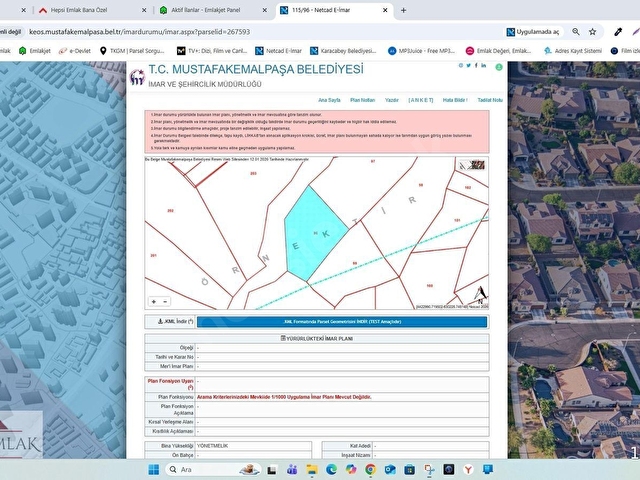Viewport: 640px width, 480px height.
Task: Open Yandex Browser from taskbar
Action: tap(469, 469)
